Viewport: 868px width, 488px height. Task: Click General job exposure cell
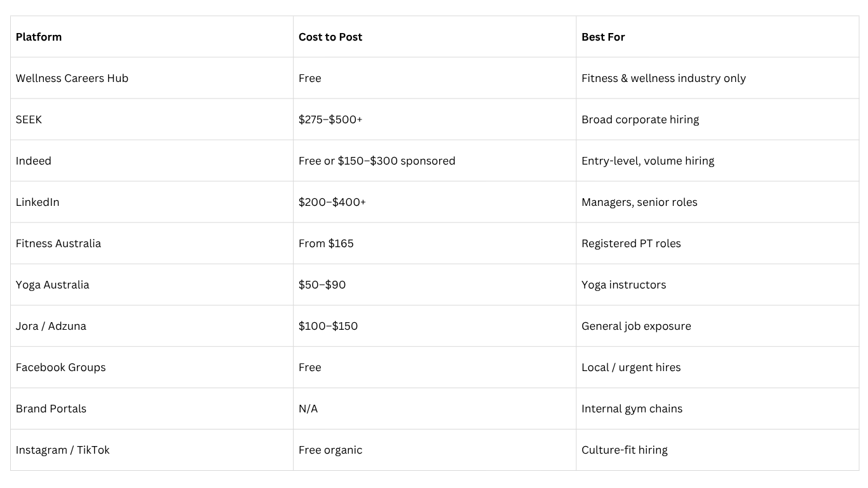[x=636, y=326]
